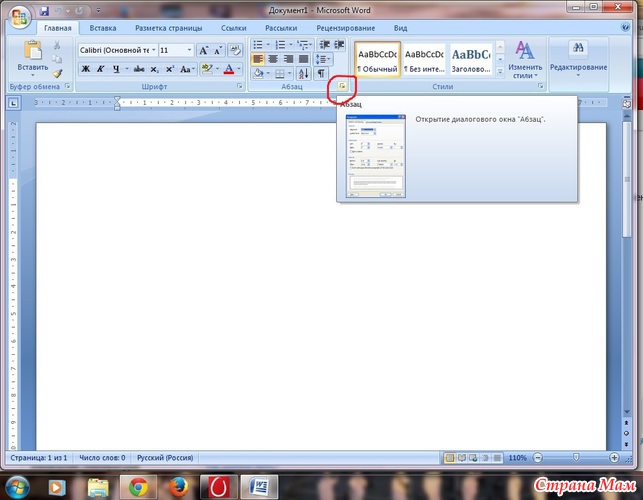The image size is (643, 500).
Task: Apply subscript formatting
Action: 154,69
